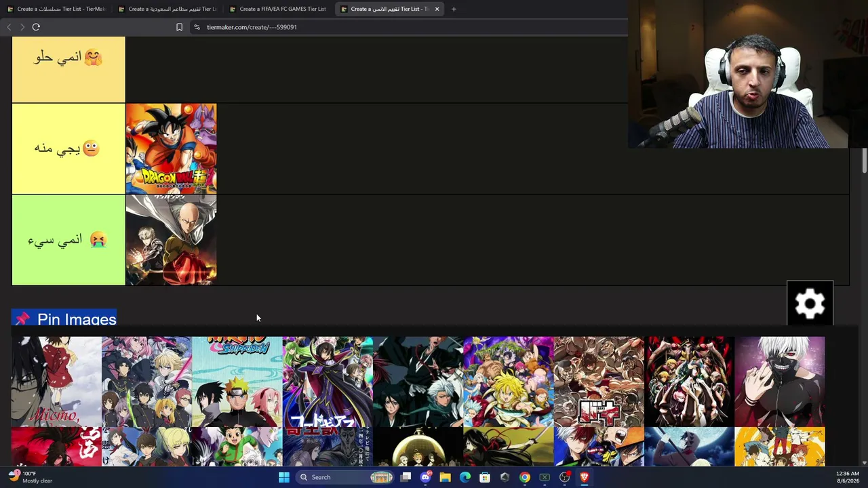Pick the Naruto Shippuden thumbnail

point(237,381)
